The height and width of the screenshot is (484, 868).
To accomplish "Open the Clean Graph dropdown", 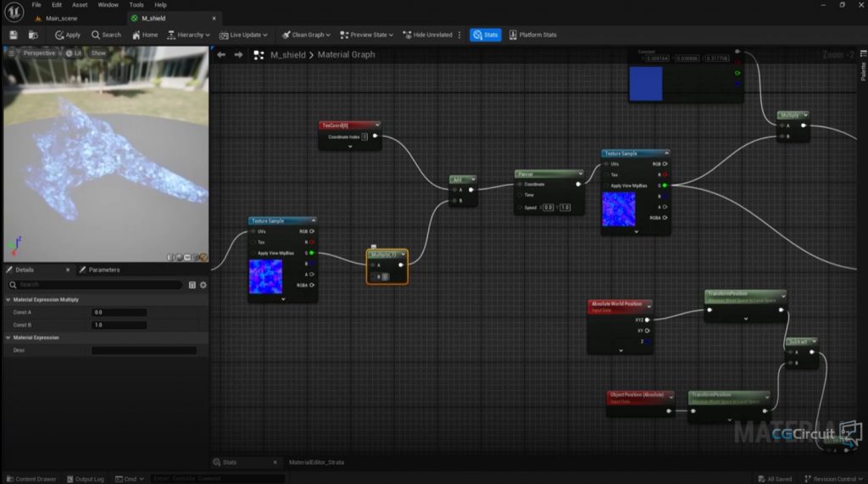I will click(306, 35).
